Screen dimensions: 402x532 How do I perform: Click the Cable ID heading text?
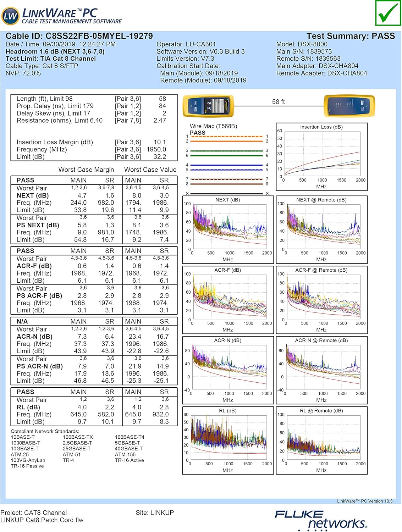pyautogui.click(x=79, y=36)
